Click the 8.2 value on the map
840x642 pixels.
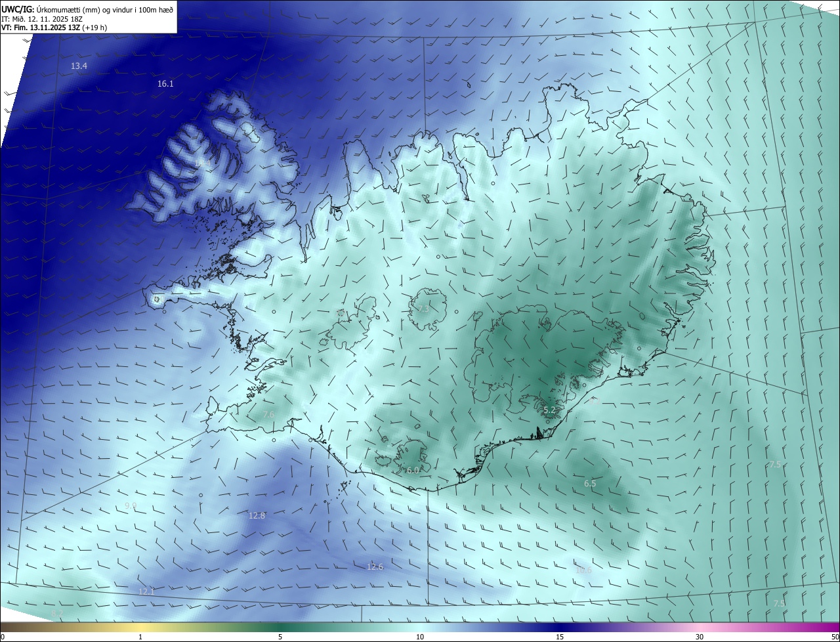[x=57, y=614]
